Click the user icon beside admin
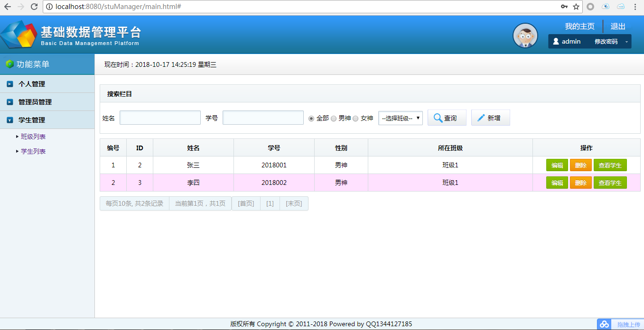The image size is (644, 330). [x=556, y=41]
